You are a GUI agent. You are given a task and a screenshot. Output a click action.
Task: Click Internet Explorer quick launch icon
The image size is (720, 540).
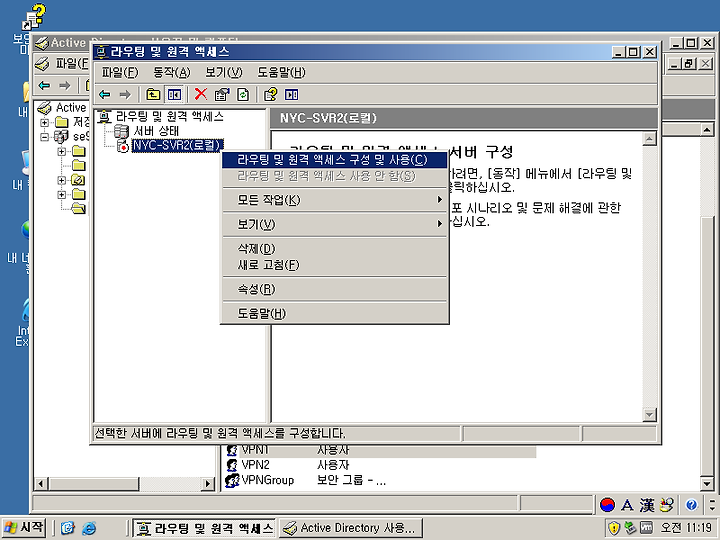pyautogui.click(x=89, y=528)
